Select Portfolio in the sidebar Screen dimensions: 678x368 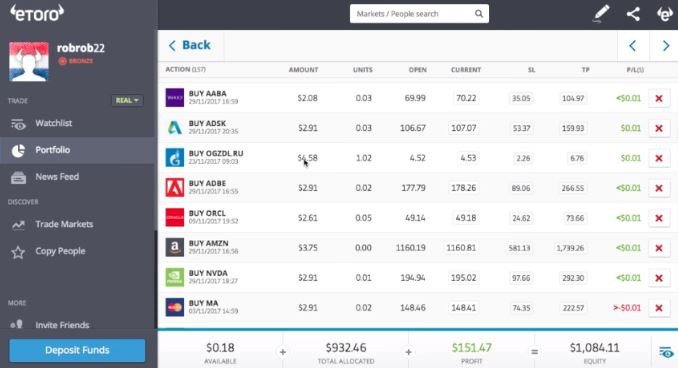click(x=77, y=150)
